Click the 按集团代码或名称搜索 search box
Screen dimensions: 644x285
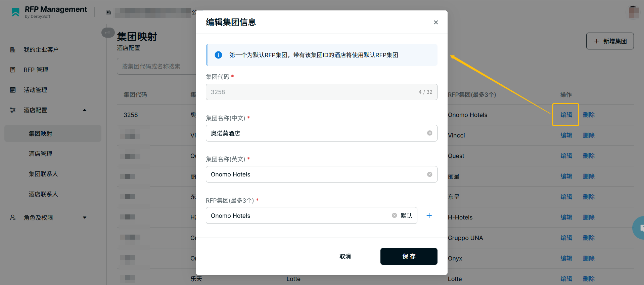[156, 66]
